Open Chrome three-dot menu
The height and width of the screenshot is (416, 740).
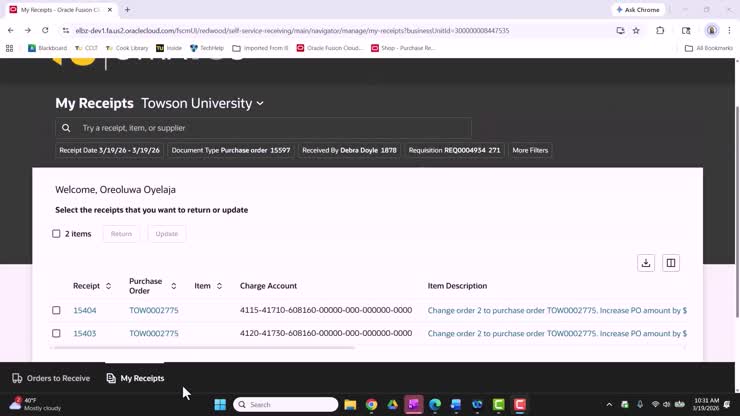[x=729, y=31]
